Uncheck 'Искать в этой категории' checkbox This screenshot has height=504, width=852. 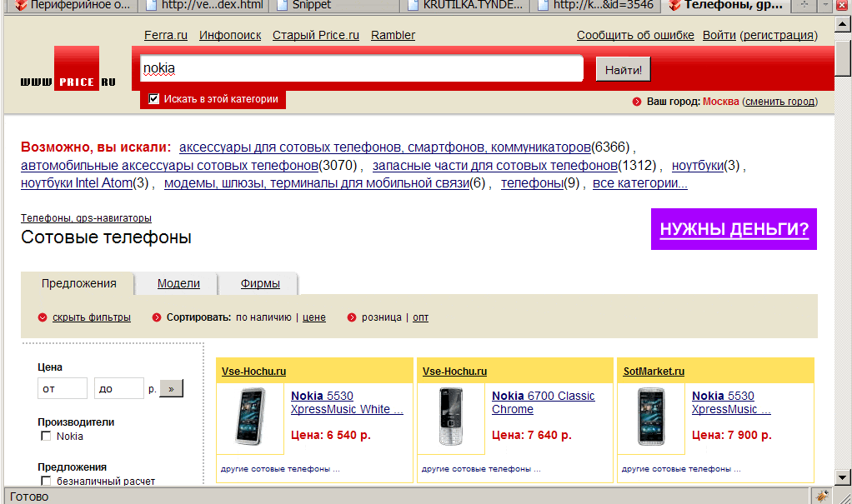pos(153,99)
